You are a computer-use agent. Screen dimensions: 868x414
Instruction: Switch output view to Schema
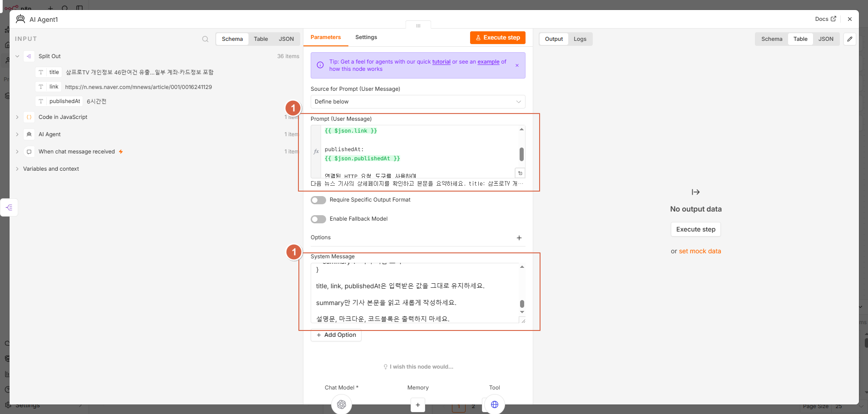point(772,39)
